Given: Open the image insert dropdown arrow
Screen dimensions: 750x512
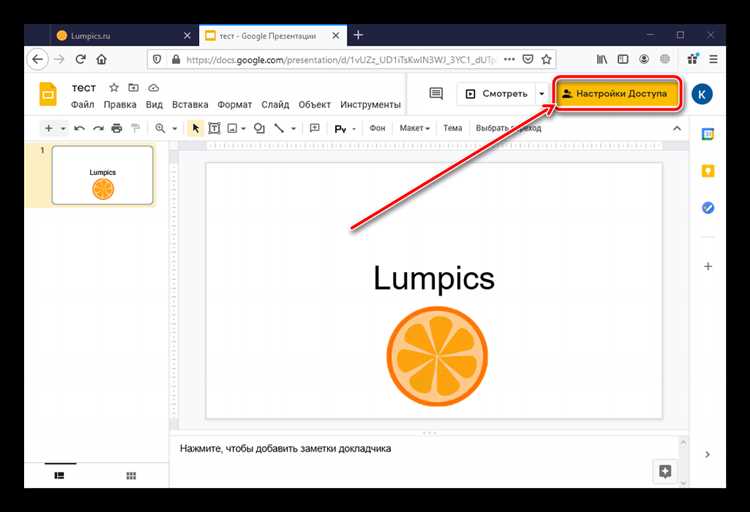Looking at the screenshot, I should point(243,129).
